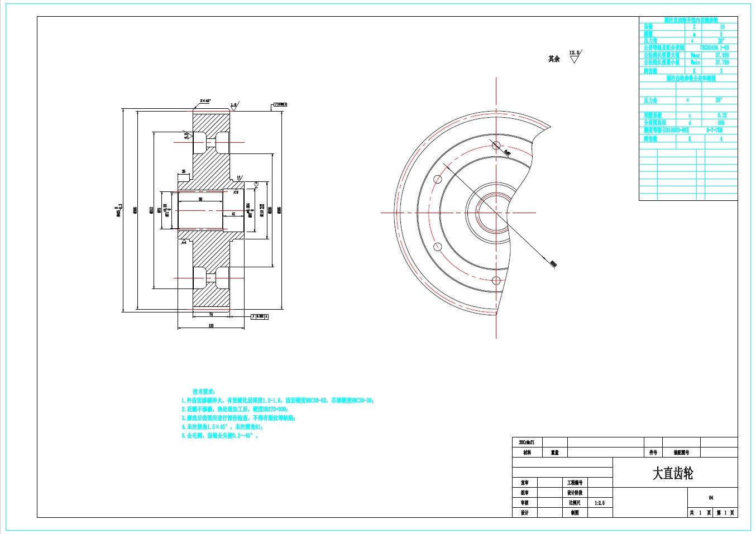756x534 pixels.
Task: Click the 圆柱齿轮参数公差和侧隙 table heading
Action: point(691,79)
